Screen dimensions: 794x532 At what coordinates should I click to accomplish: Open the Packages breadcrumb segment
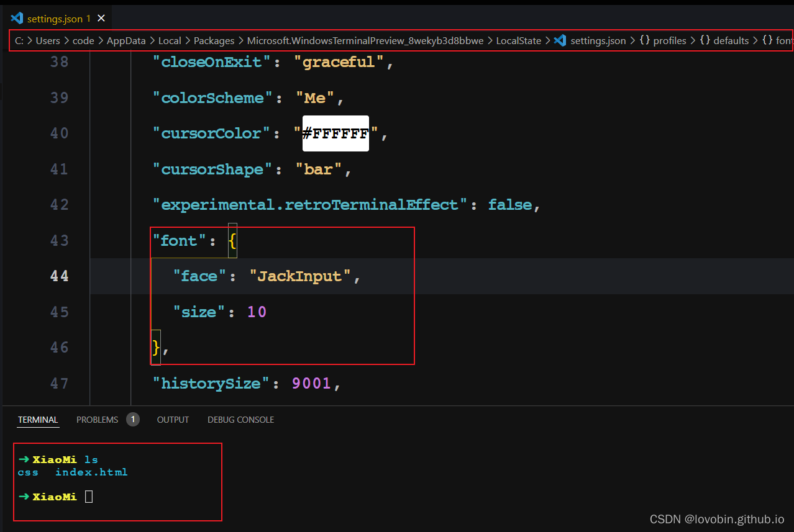(x=214, y=41)
